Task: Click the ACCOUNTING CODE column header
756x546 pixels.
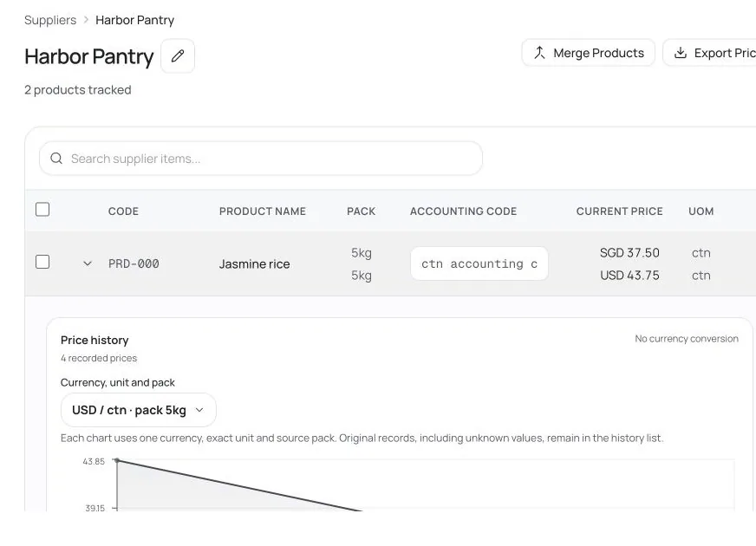Action: (x=463, y=211)
